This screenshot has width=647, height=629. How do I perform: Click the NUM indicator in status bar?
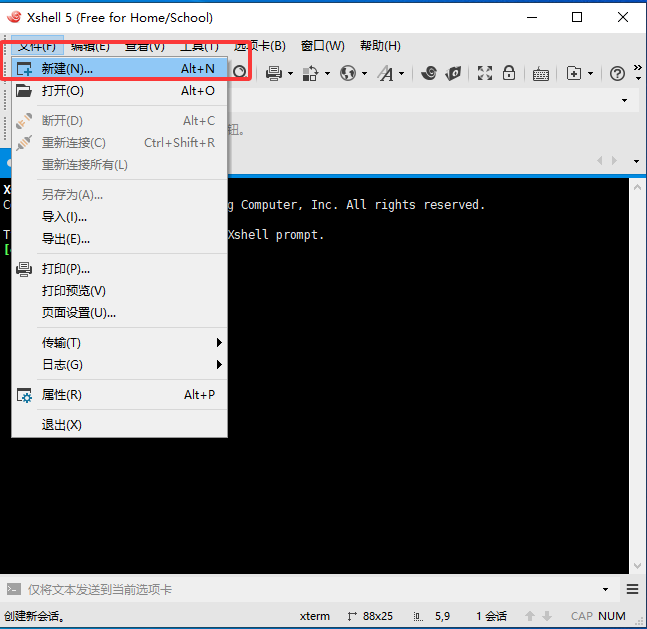pyautogui.click(x=612, y=616)
